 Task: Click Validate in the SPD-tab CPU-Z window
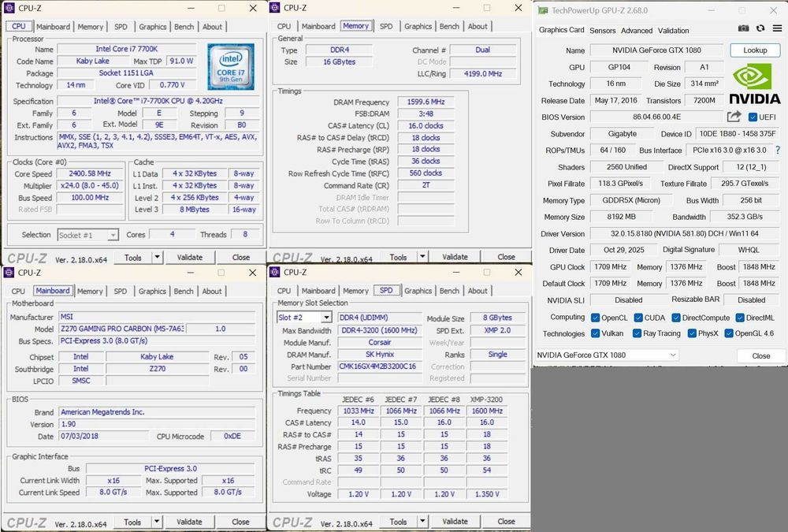point(455,521)
